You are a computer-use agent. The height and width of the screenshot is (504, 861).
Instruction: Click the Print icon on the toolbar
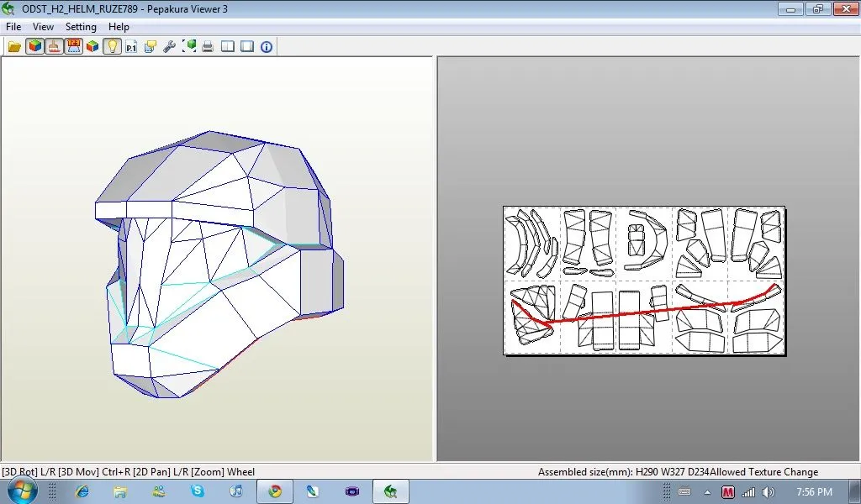pos(208,46)
